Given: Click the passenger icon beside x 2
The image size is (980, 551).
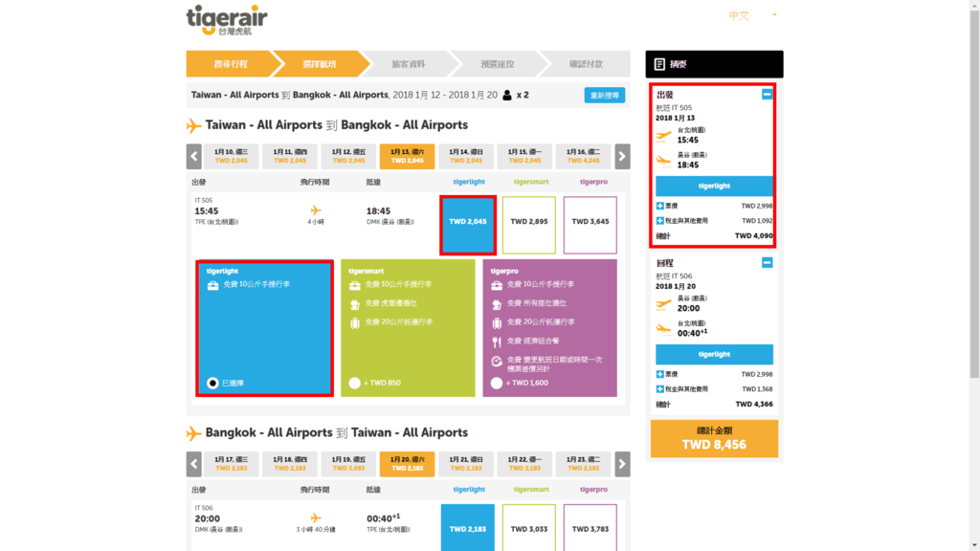Looking at the screenshot, I should [x=507, y=95].
